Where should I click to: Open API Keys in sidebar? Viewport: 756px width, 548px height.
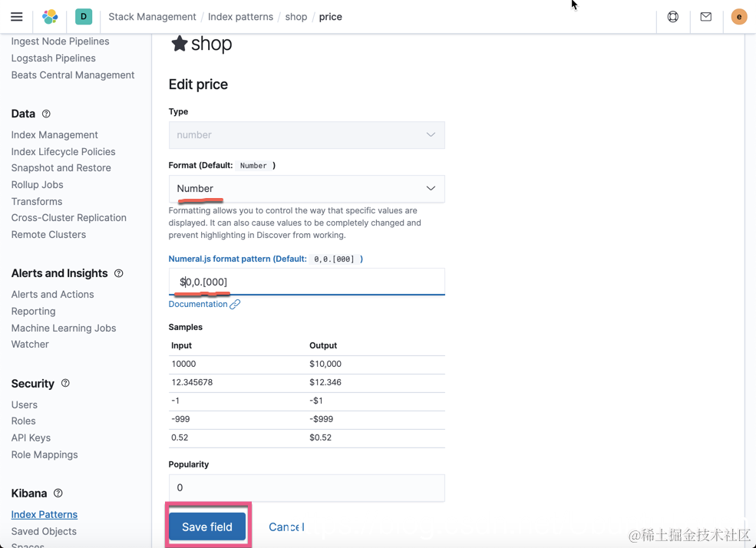(31, 437)
